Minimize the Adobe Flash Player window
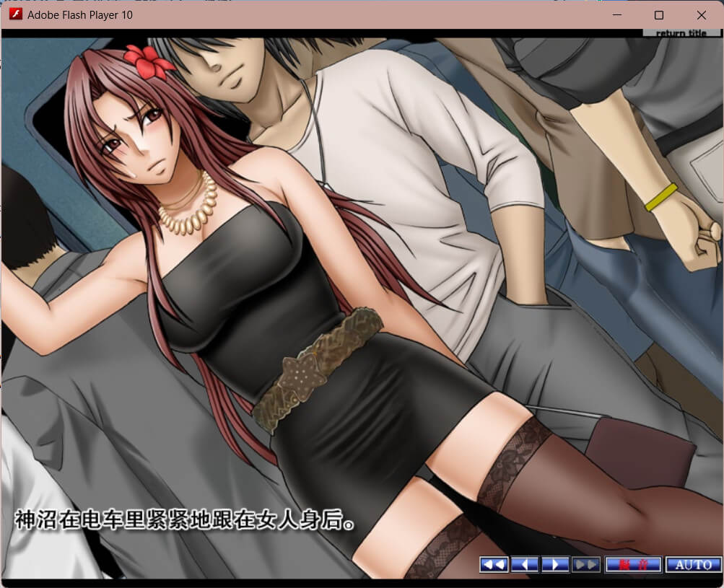 click(x=617, y=14)
